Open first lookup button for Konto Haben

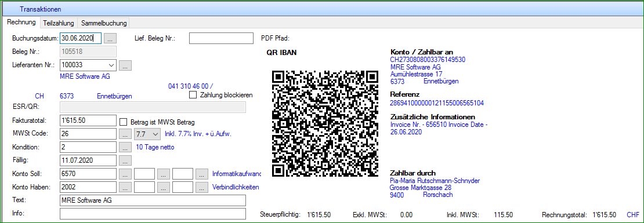pos(126,187)
